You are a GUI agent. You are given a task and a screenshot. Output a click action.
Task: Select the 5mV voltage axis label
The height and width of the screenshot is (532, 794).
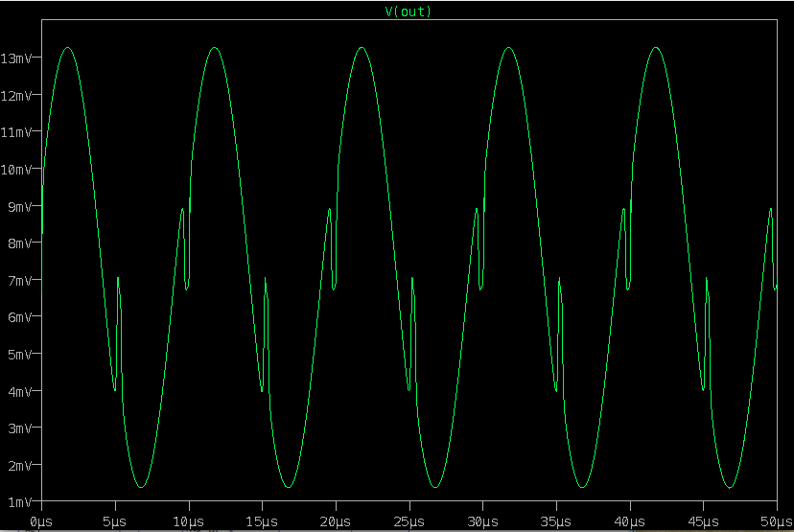coord(20,355)
